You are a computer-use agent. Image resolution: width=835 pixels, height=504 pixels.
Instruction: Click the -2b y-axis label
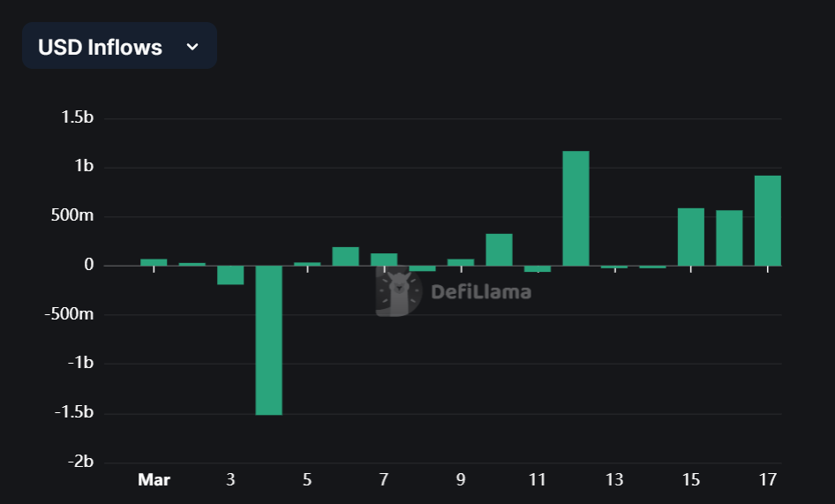[81, 462]
